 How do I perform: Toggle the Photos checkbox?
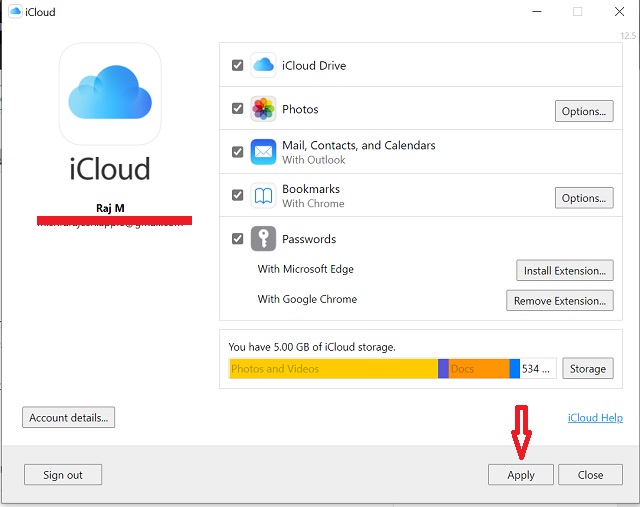[238, 109]
